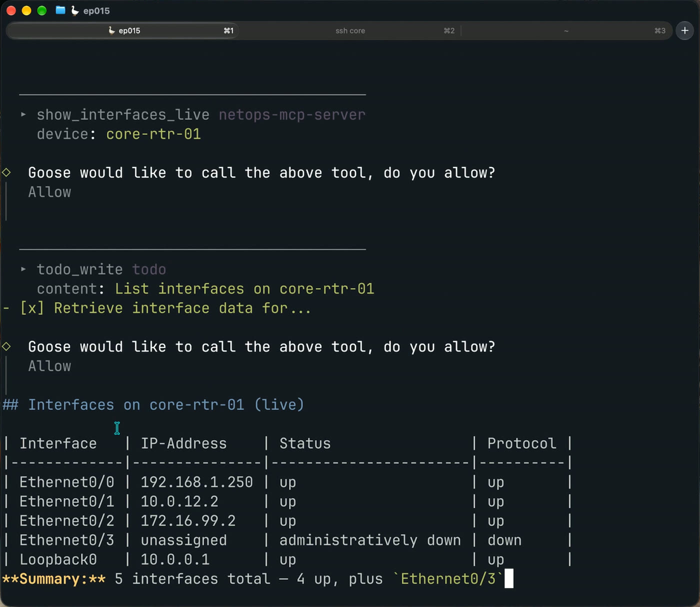Click the IP address 10.0.0.1
Screen dimensions: 700x607
click(x=175, y=559)
